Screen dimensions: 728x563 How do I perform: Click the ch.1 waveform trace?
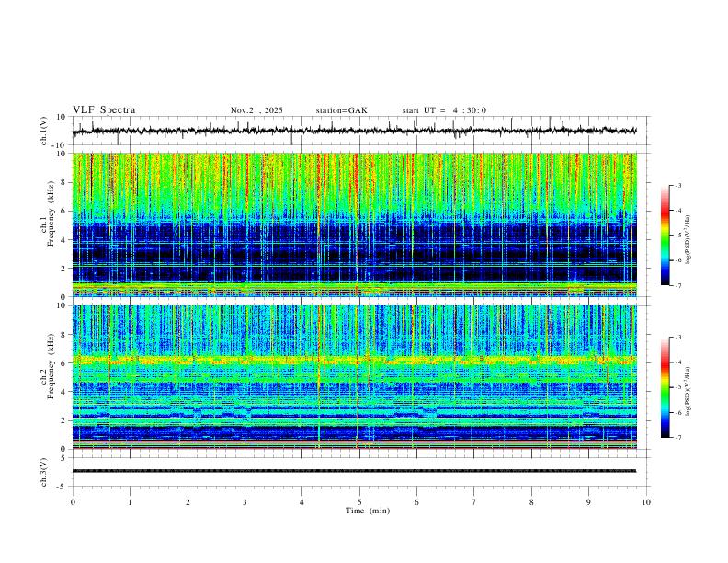(354, 131)
